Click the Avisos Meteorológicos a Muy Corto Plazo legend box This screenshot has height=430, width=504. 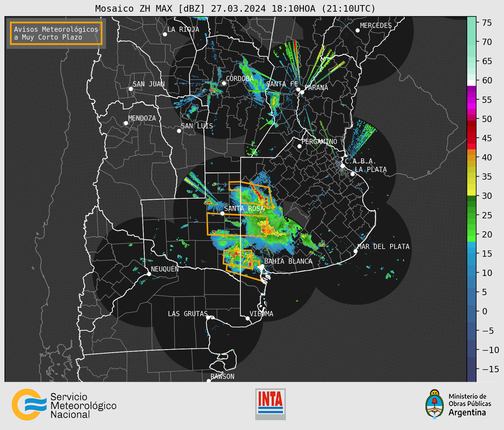[56, 33]
